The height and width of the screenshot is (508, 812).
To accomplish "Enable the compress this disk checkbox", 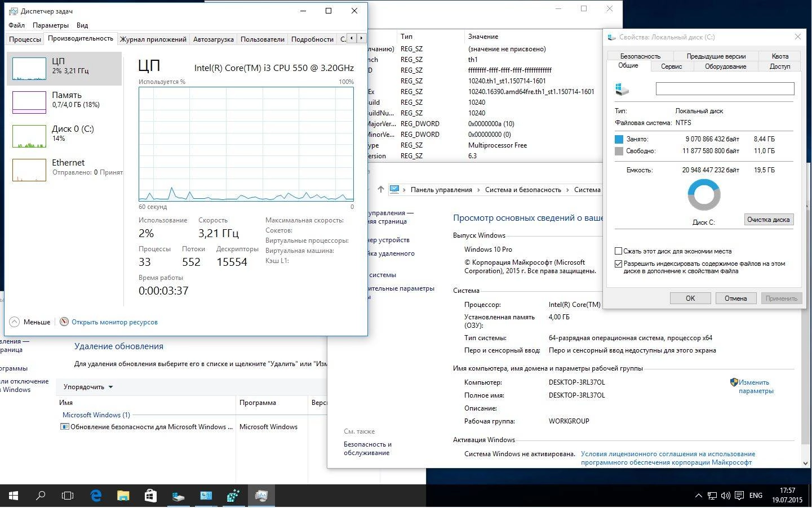I will tap(618, 251).
